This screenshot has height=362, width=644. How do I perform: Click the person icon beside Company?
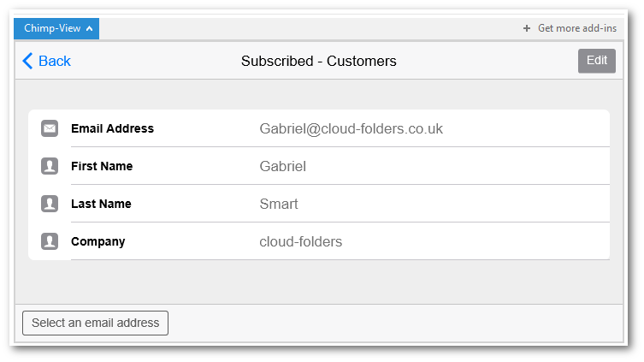pyautogui.click(x=50, y=241)
